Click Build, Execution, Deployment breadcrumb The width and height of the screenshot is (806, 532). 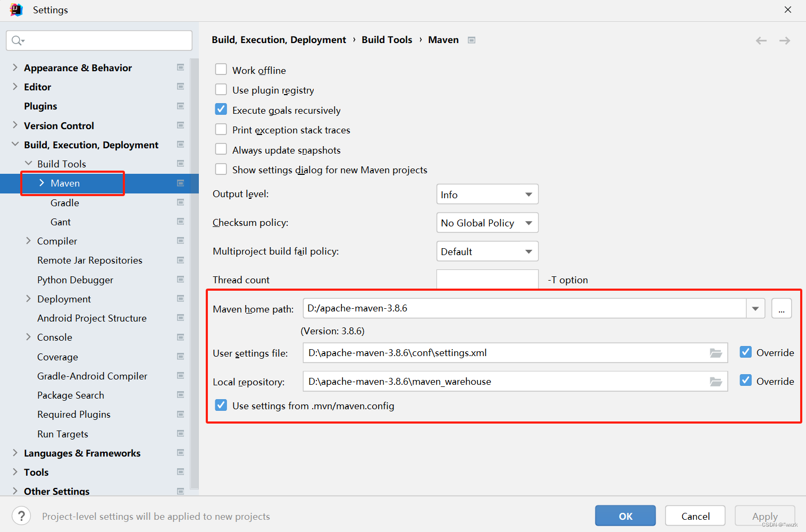click(x=279, y=40)
